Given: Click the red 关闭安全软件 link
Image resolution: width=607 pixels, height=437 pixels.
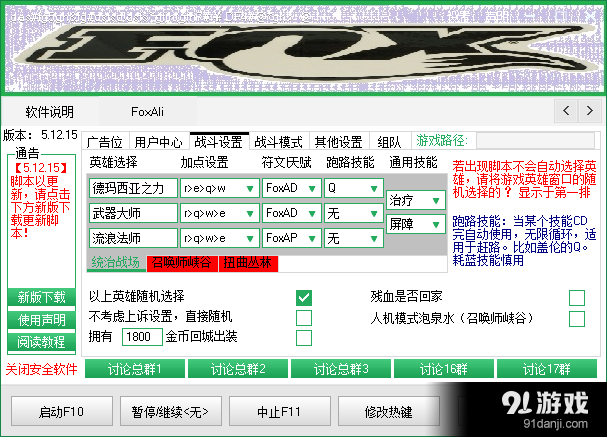Looking at the screenshot, I should pos(41,369).
